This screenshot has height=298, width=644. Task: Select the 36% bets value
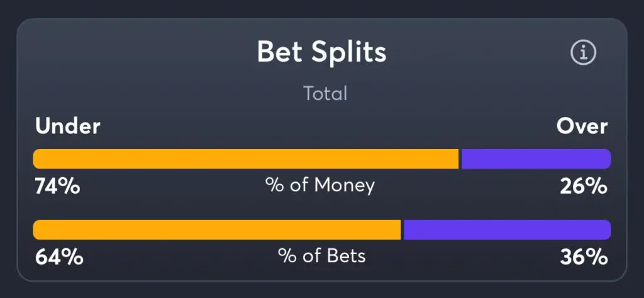(x=584, y=257)
